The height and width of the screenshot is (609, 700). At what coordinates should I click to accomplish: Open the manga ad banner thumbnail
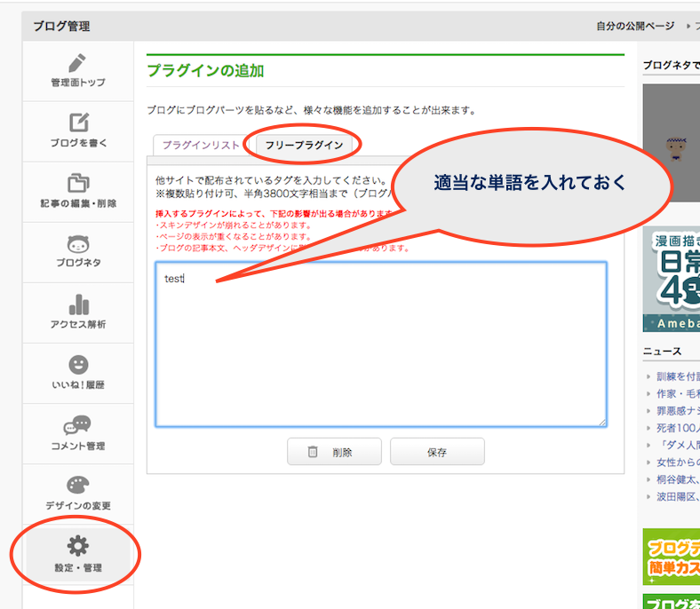tap(672, 278)
